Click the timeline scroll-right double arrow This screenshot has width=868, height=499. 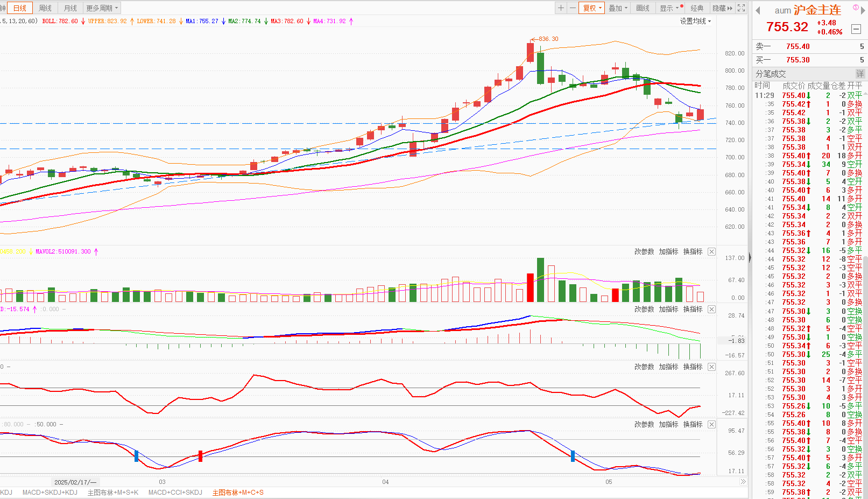(x=743, y=482)
